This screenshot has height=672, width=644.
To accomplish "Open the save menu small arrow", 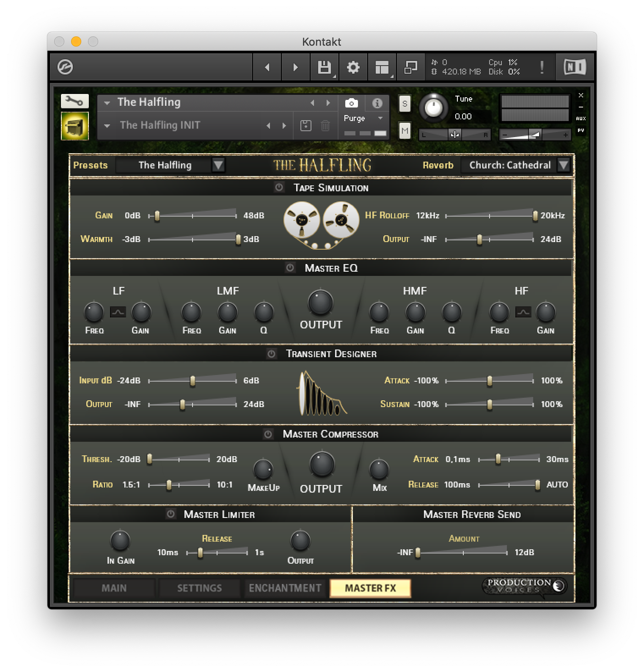I will 334,77.
